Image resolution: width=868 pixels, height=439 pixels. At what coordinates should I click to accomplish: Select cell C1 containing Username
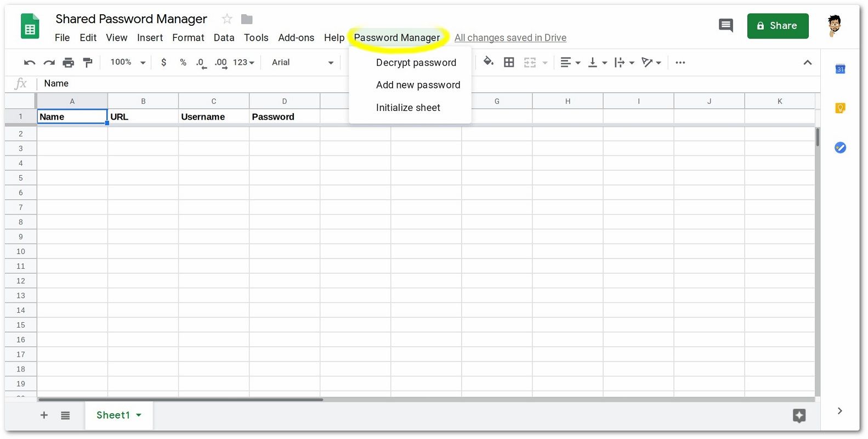214,116
